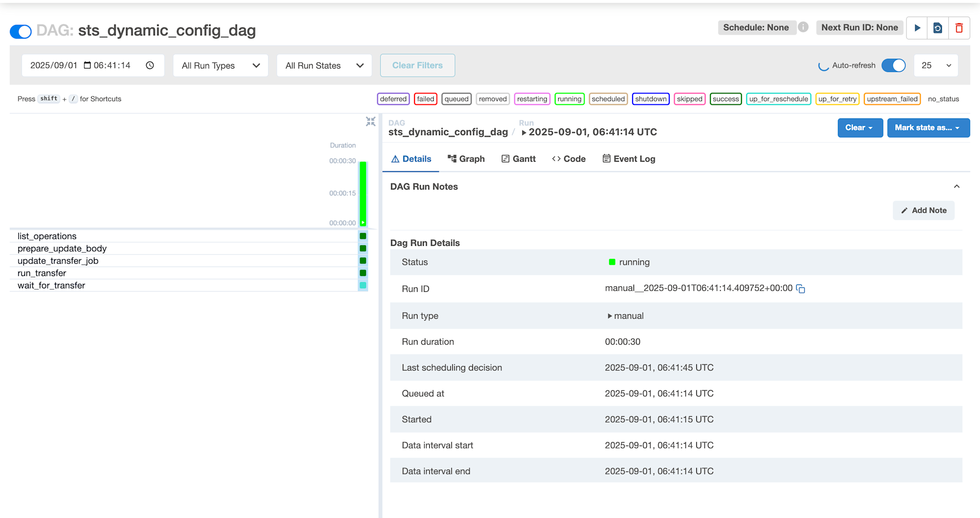The width and height of the screenshot is (980, 518).
Task: Click the schedule info icon
Action: pyautogui.click(x=803, y=27)
